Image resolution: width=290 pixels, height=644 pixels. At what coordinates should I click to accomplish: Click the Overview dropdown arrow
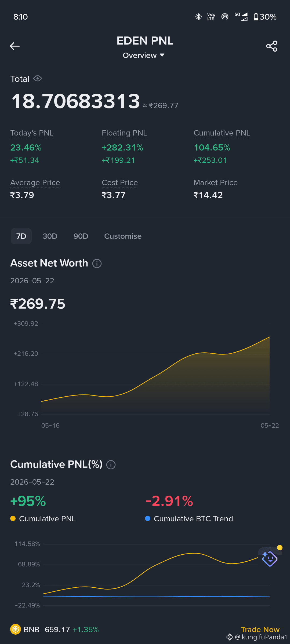(162, 55)
